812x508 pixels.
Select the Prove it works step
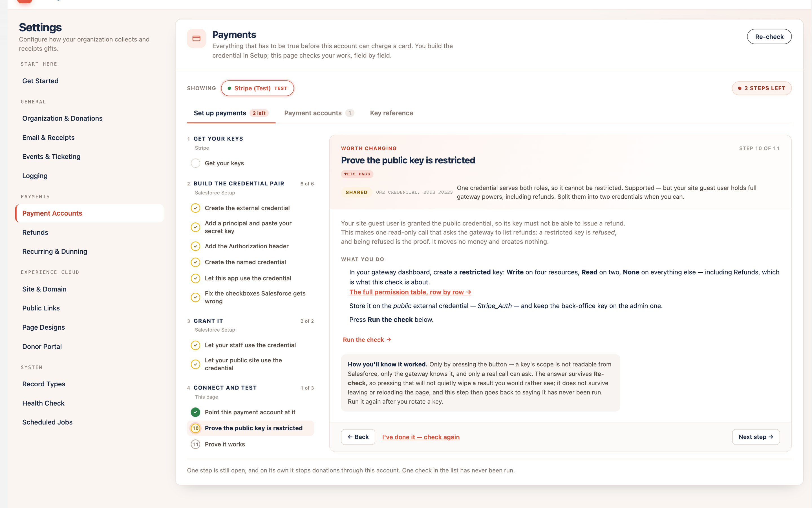[250, 444]
